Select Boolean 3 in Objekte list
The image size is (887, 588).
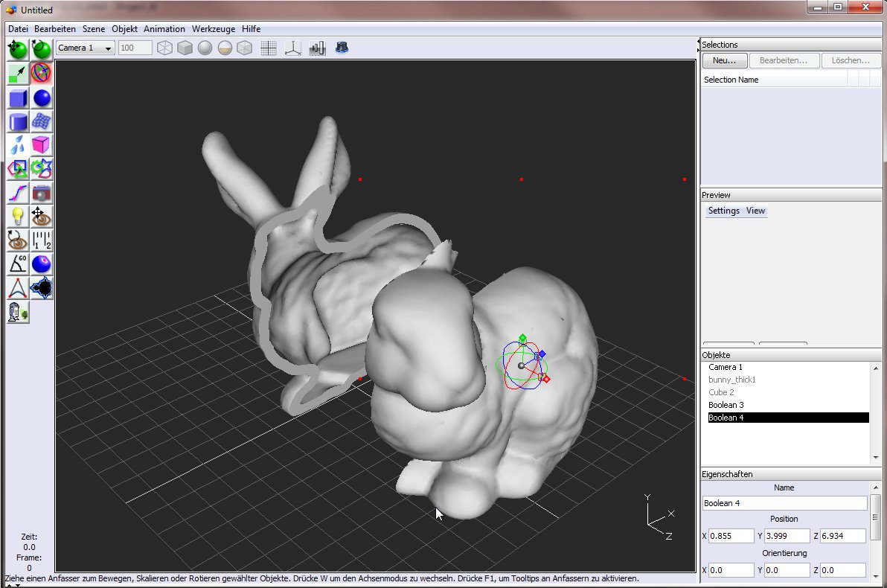[788, 405]
